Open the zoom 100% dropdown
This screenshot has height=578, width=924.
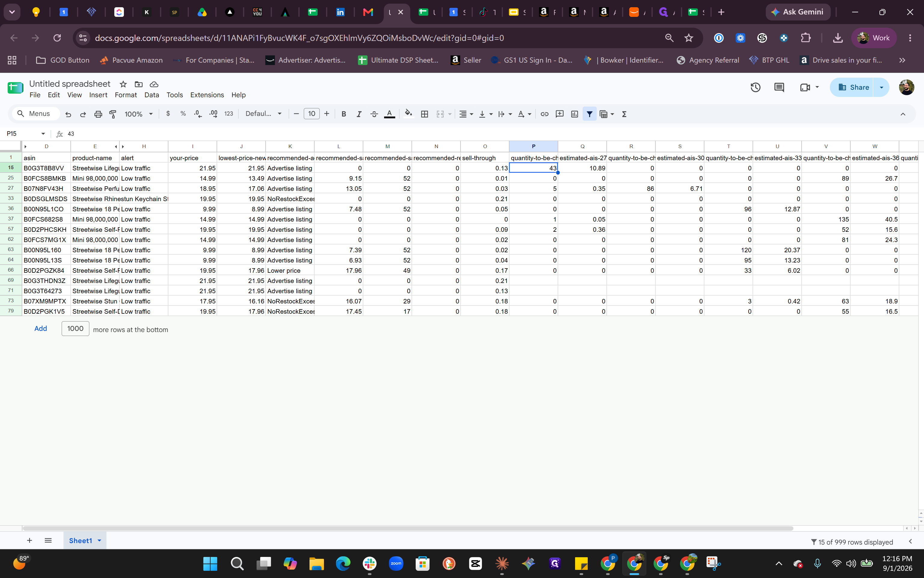(139, 114)
